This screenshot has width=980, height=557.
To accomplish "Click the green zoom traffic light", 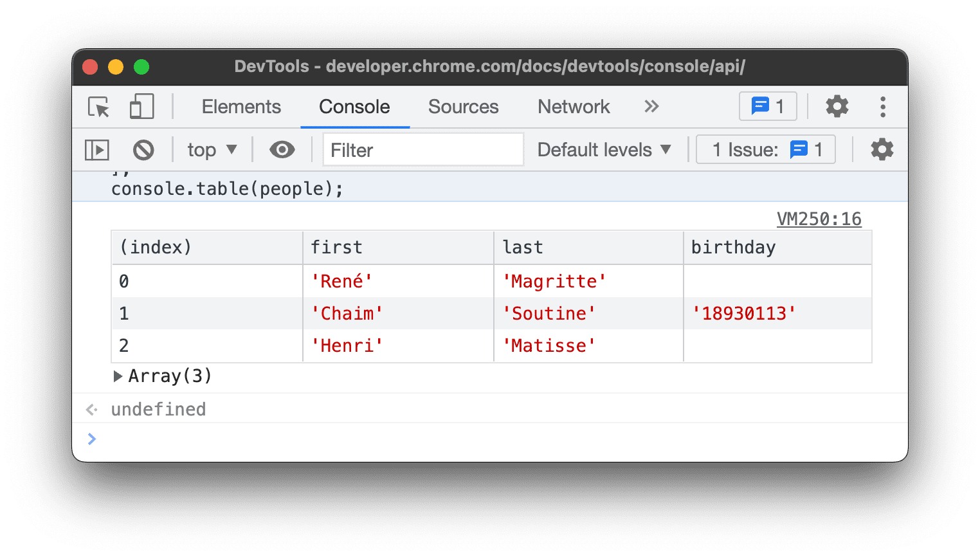I will [141, 66].
